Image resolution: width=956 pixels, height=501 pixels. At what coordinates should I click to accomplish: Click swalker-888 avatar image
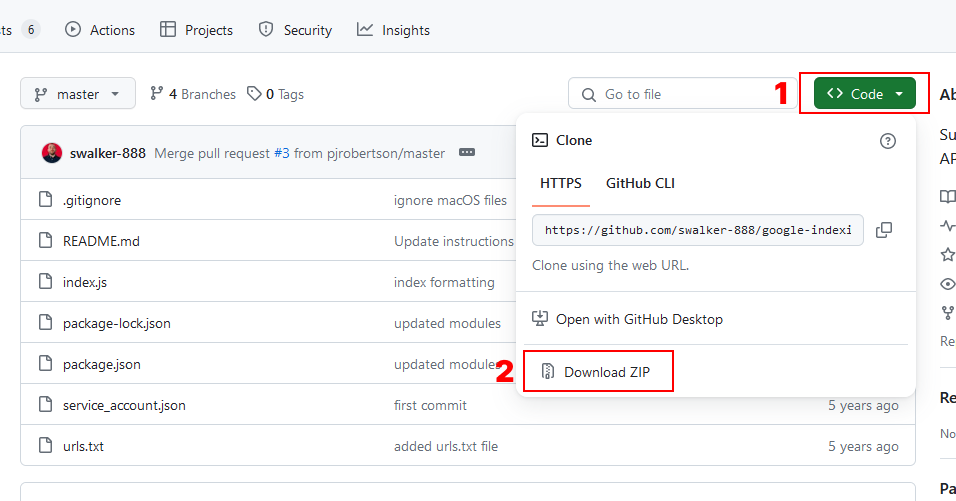(x=52, y=153)
